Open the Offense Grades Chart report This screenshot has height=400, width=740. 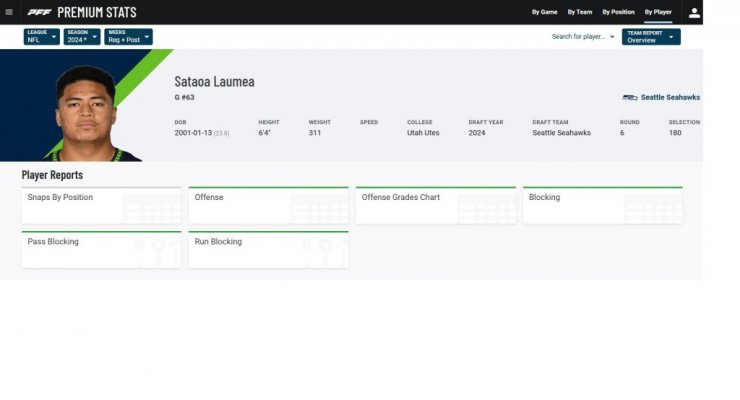tap(436, 206)
